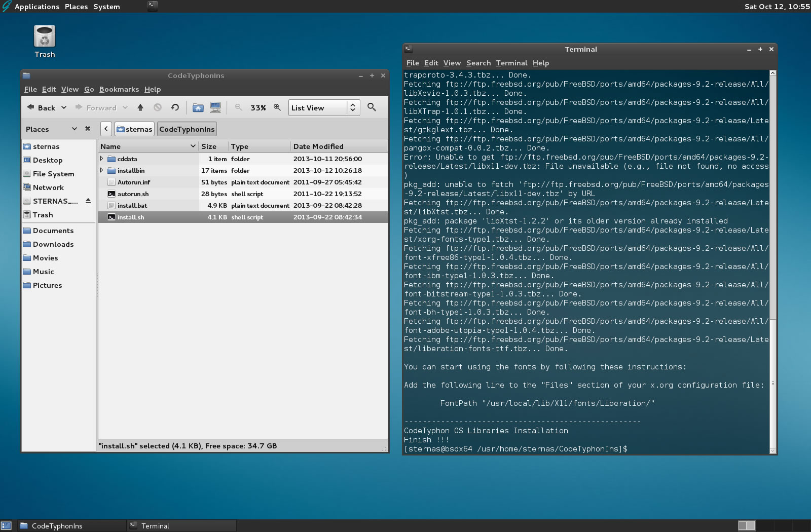This screenshot has width=811, height=532.
Task: Eject the STERNAS_ volume
Action: (x=88, y=201)
